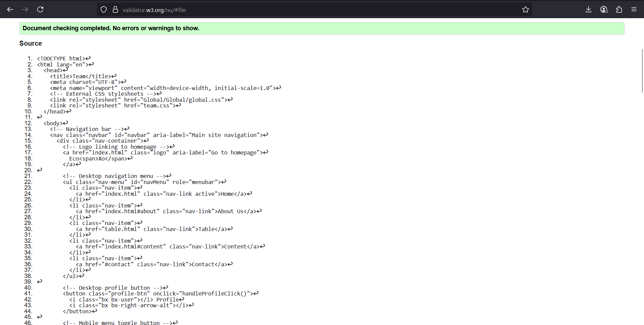The height and width of the screenshot is (325, 644).
Task: Click the Navigation bar comment line
Action: (90, 129)
